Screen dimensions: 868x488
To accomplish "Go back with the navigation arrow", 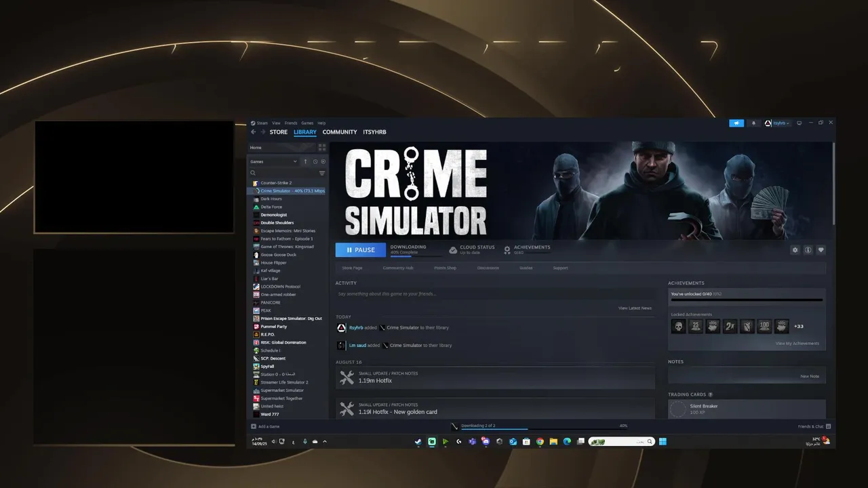I will pos(254,132).
